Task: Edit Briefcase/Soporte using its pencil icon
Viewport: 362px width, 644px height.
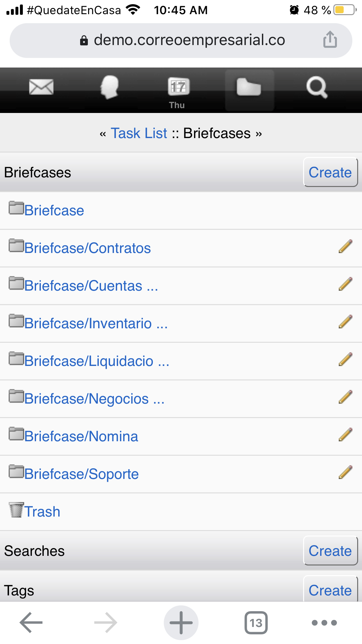Action: (345, 472)
